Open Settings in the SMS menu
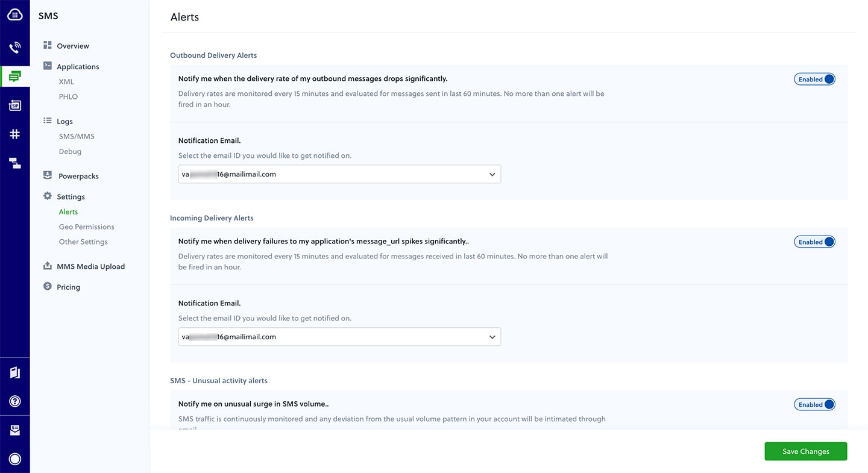The height and width of the screenshot is (473, 868). (x=71, y=196)
